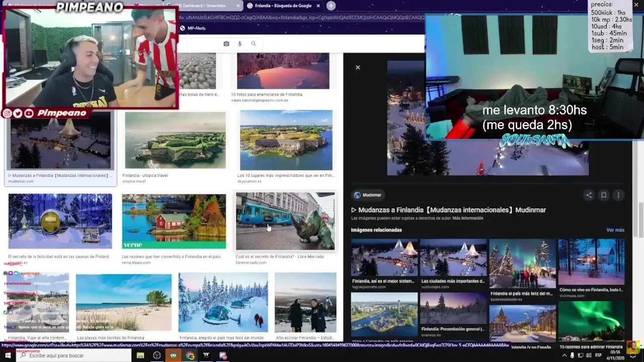Open the Libre Mercado tram and rhino thumbnail
Image resolution: width=644 pixels, height=362 pixels.
point(285,221)
